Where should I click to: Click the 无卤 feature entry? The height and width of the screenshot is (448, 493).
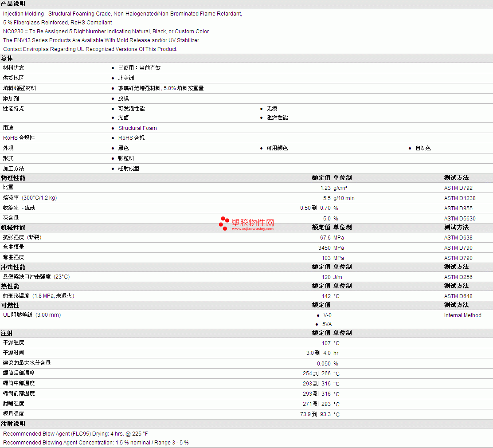coord(123,118)
